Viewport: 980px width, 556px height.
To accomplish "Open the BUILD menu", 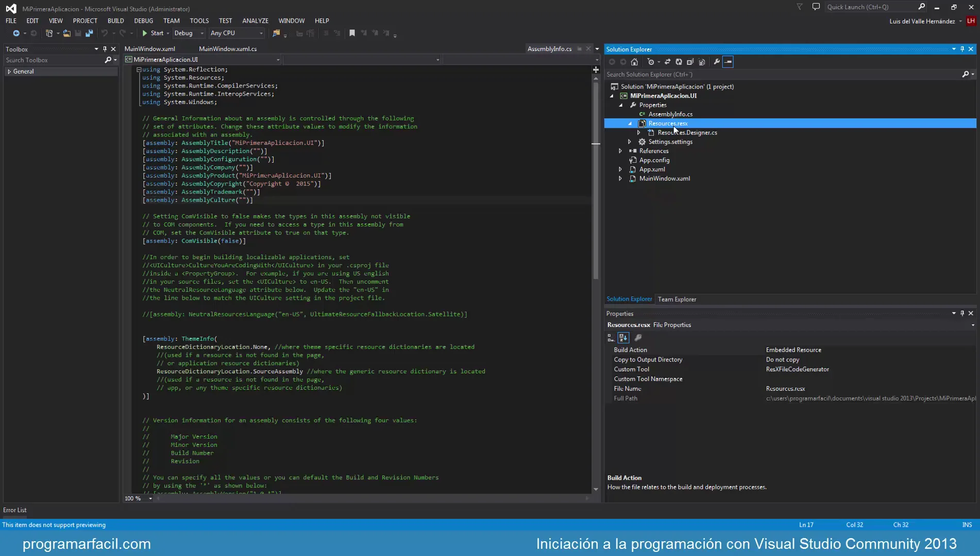I will pyautogui.click(x=115, y=21).
